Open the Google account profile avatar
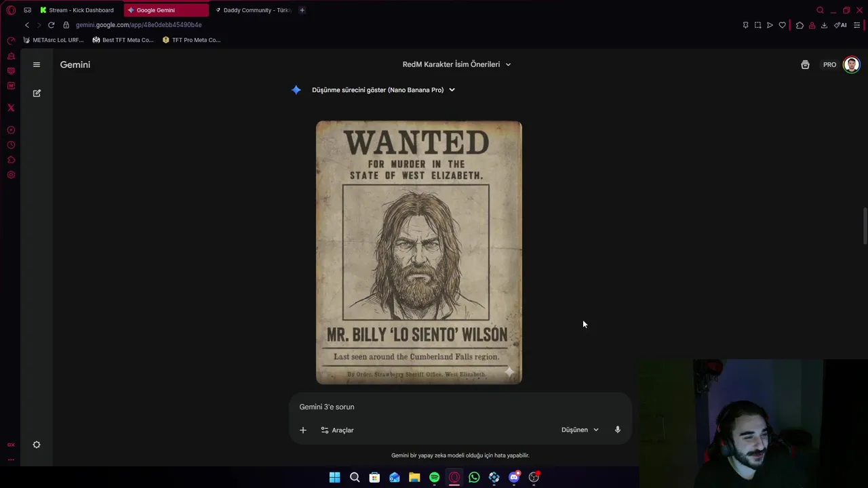The height and width of the screenshot is (488, 868). [x=852, y=65]
